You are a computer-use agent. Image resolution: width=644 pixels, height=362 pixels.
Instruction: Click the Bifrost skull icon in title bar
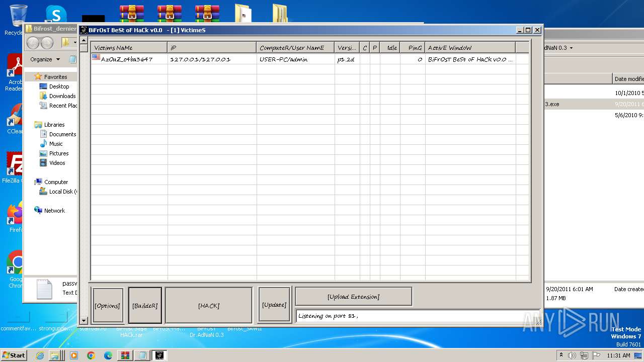(x=84, y=30)
